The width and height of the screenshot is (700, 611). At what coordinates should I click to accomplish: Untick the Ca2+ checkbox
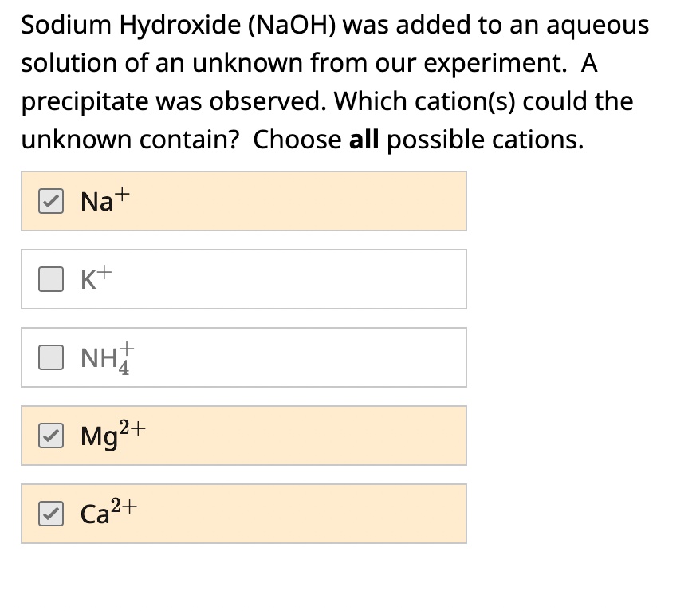click(52, 514)
